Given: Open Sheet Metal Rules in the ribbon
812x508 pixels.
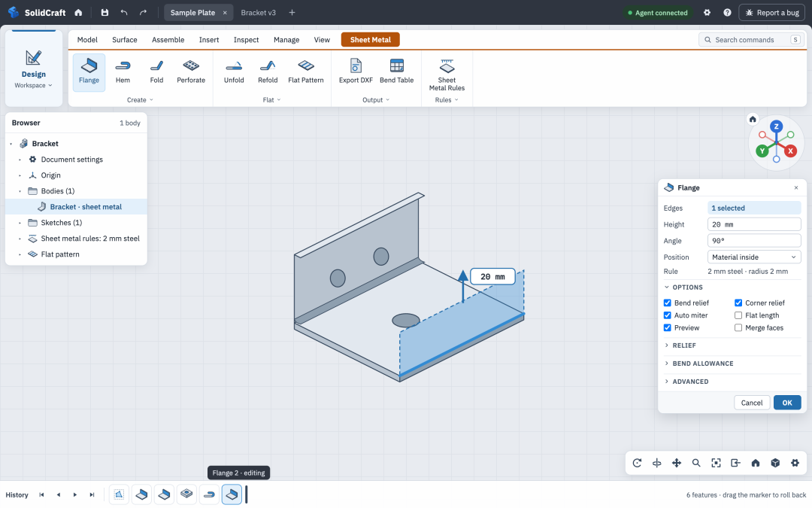Looking at the screenshot, I should click(x=447, y=74).
